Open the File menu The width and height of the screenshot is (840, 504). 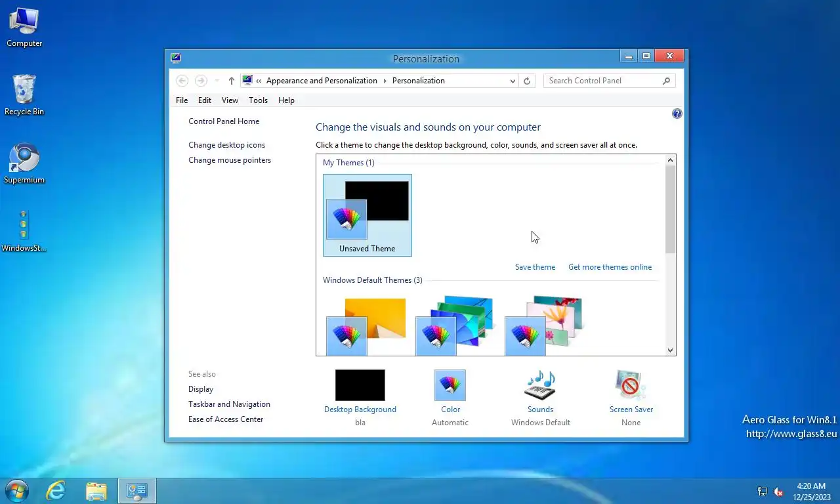pos(182,100)
